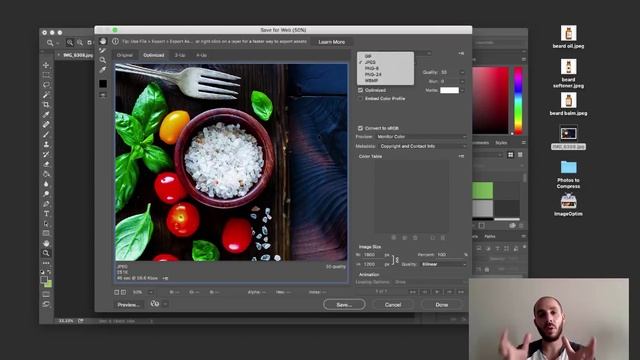The height and width of the screenshot is (360, 640).
Task: Select the Hand tool in Photoshop toolbar
Action: click(46, 243)
